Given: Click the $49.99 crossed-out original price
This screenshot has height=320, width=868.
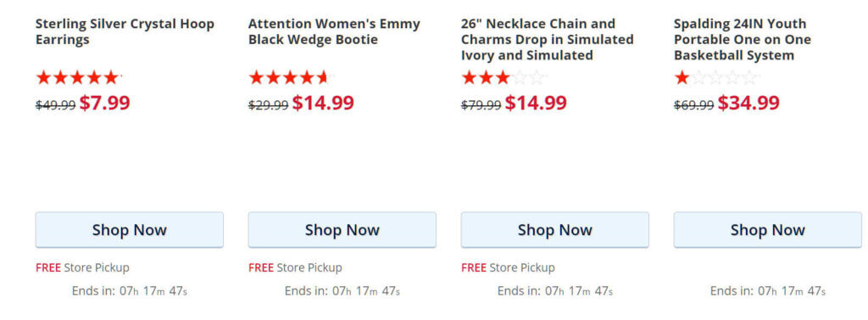Looking at the screenshot, I should point(55,104).
